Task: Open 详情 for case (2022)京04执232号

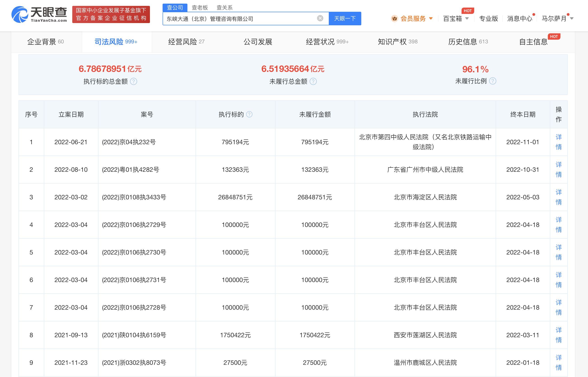Action: pyautogui.click(x=559, y=142)
